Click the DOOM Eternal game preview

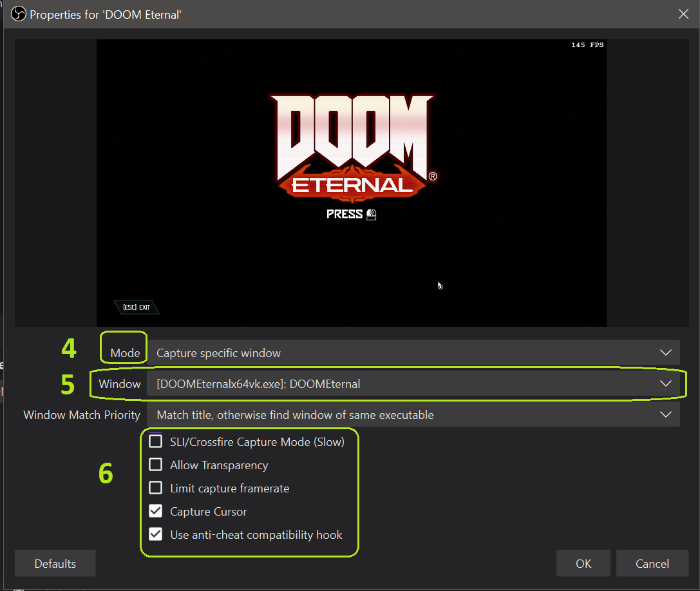pyautogui.click(x=352, y=182)
